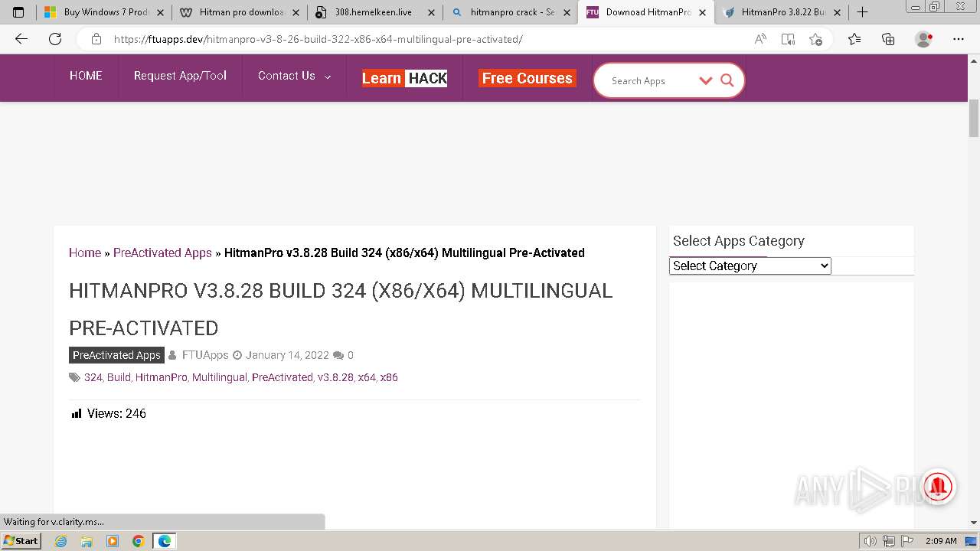
Task: Open the Build tag link
Action: (119, 377)
